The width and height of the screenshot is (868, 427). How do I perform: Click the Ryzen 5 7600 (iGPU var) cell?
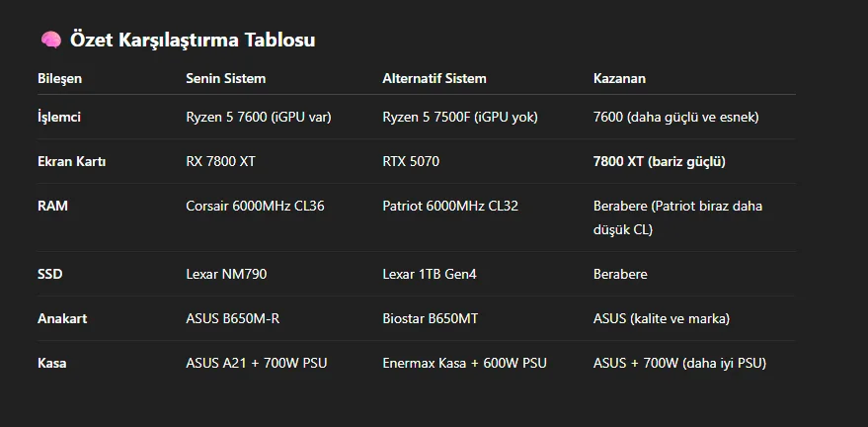258,117
